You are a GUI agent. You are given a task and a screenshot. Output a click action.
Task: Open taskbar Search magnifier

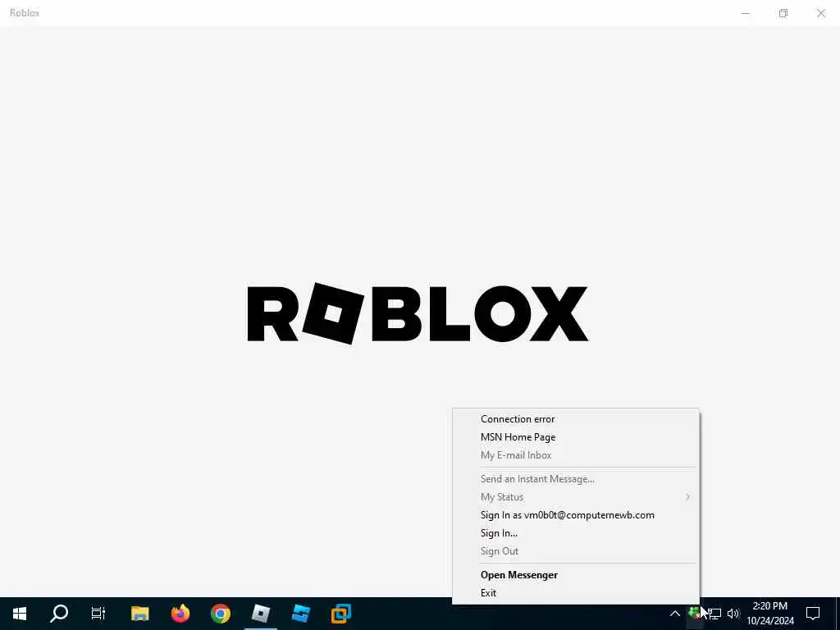click(59, 614)
